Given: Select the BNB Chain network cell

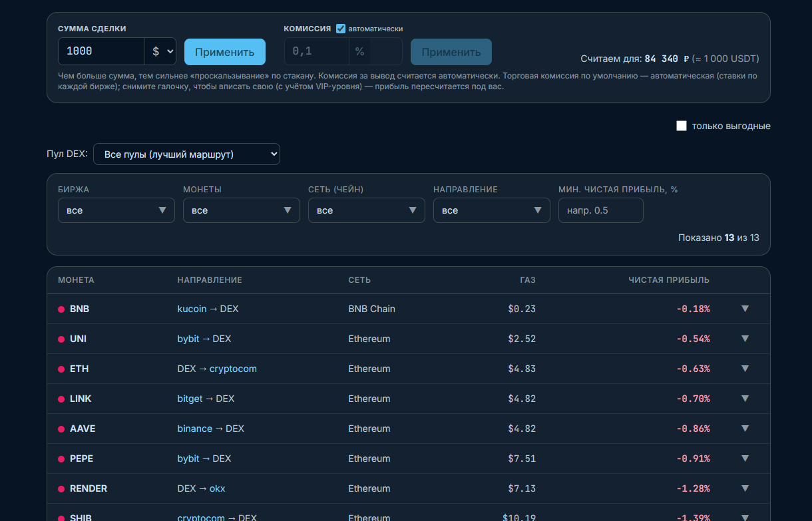Looking at the screenshot, I should 371,309.
